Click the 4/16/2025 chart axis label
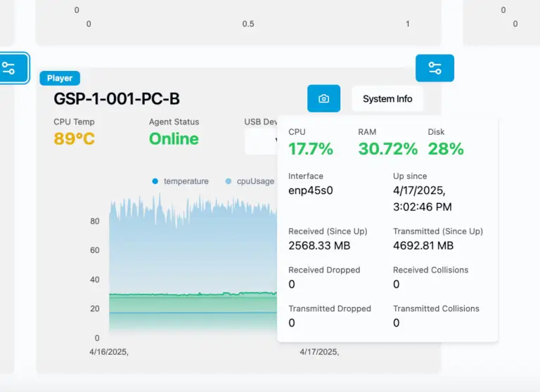The image size is (540, 392). (108, 352)
